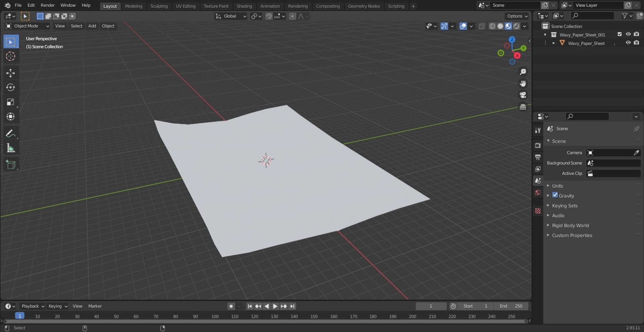Play the animation in reverse
The width and height of the screenshot is (644, 332).
coord(267,306)
